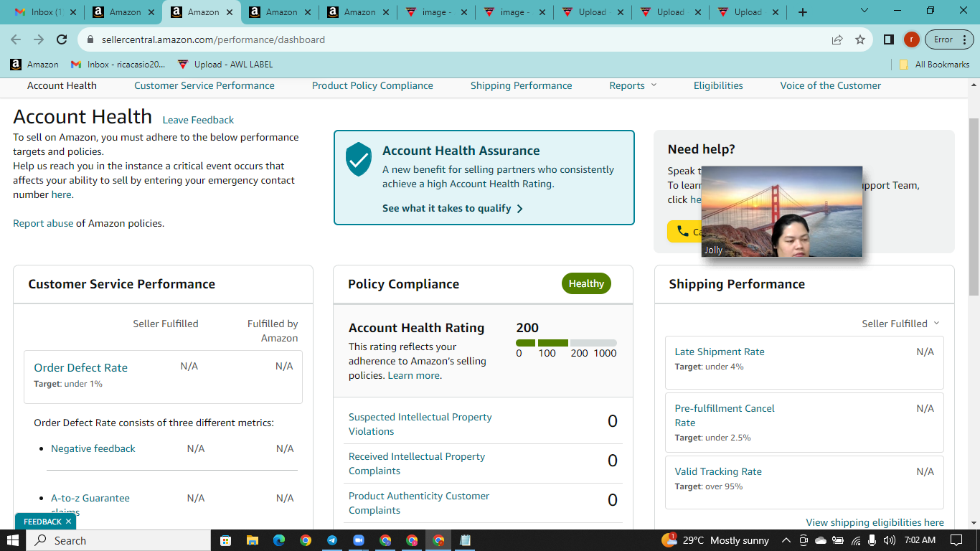Launch Microsoft Edge from the taskbar
The image size is (980, 551).
coord(278,540)
